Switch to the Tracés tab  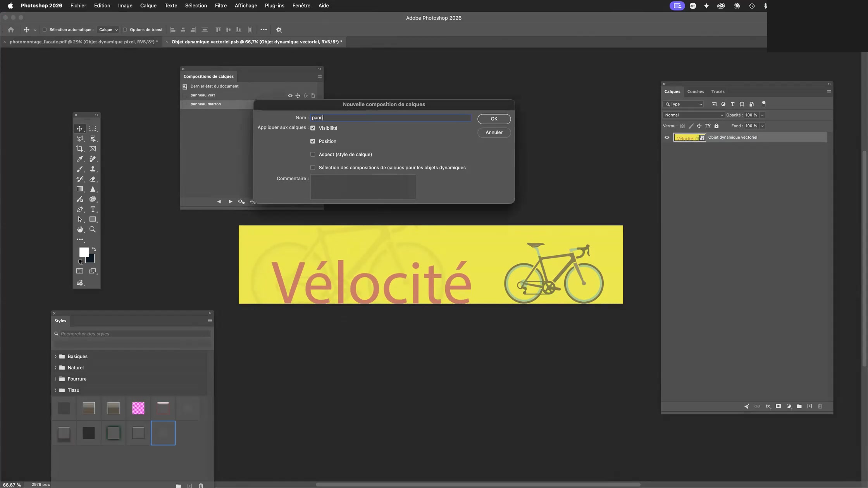coord(718,91)
